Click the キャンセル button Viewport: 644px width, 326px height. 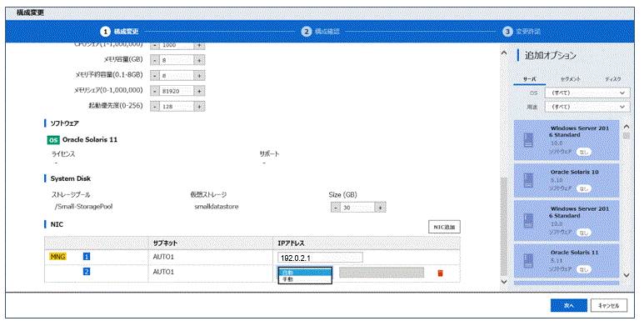609,305
